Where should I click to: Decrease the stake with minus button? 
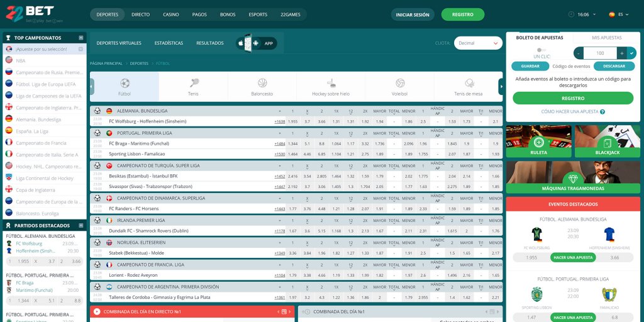pos(579,53)
